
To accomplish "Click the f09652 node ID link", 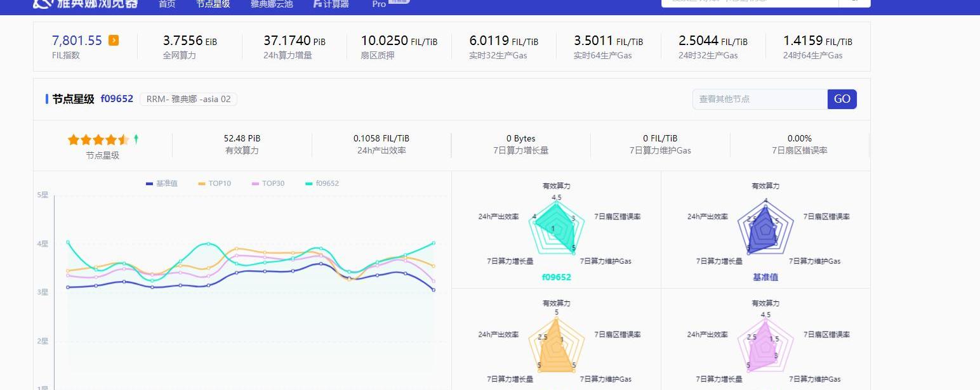I will (117, 99).
